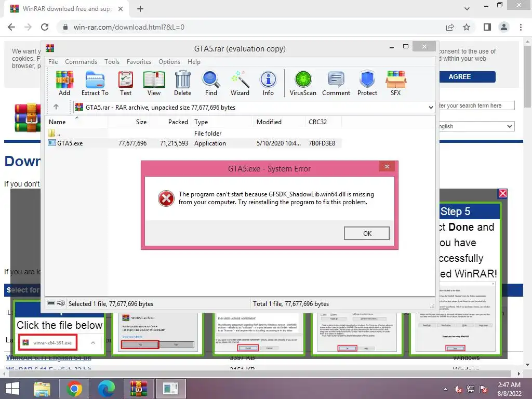Open the Find magnifier tool
Image resolution: width=532 pixels, height=399 pixels.
tap(211, 84)
